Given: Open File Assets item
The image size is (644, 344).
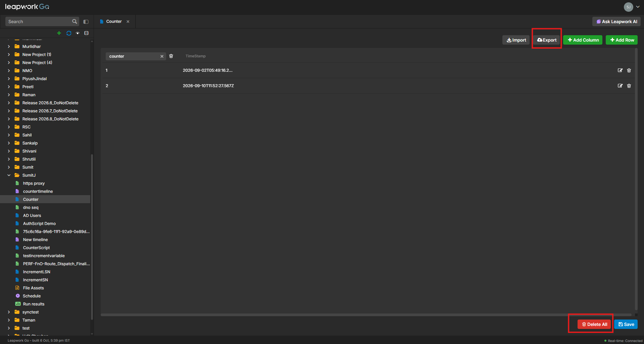Looking at the screenshot, I should pyautogui.click(x=33, y=288).
